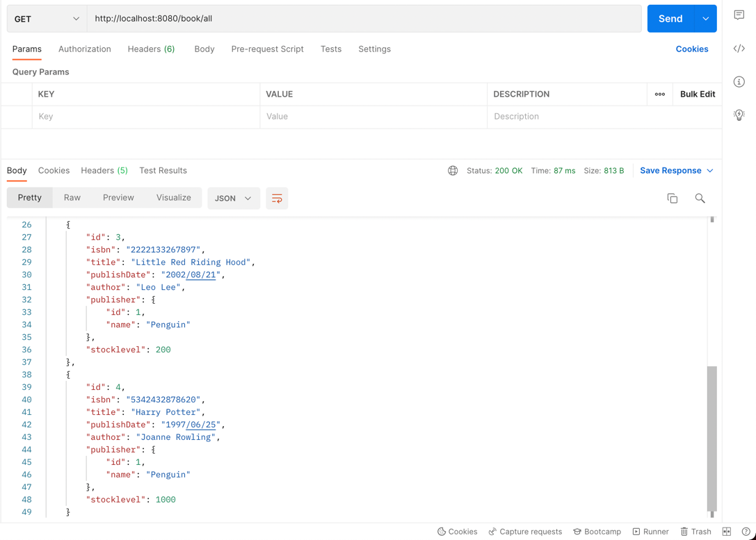Click the request URL field

364,19
